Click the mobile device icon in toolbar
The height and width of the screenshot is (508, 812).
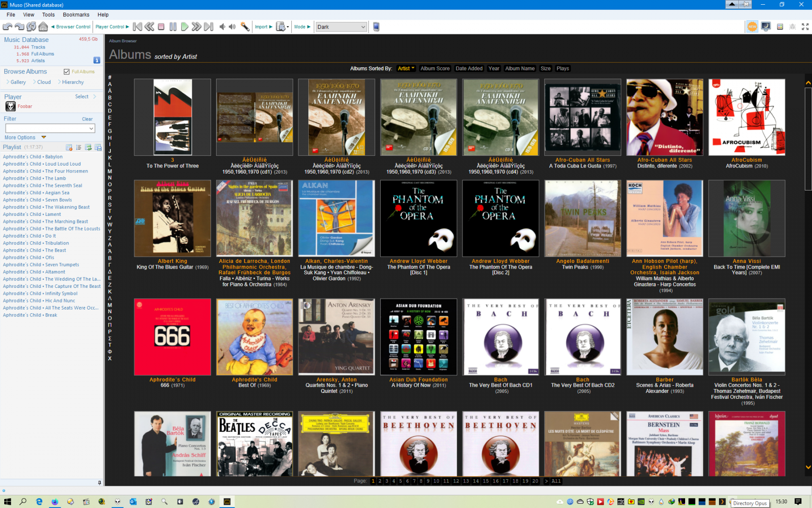pyautogui.click(x=376, y=27)
